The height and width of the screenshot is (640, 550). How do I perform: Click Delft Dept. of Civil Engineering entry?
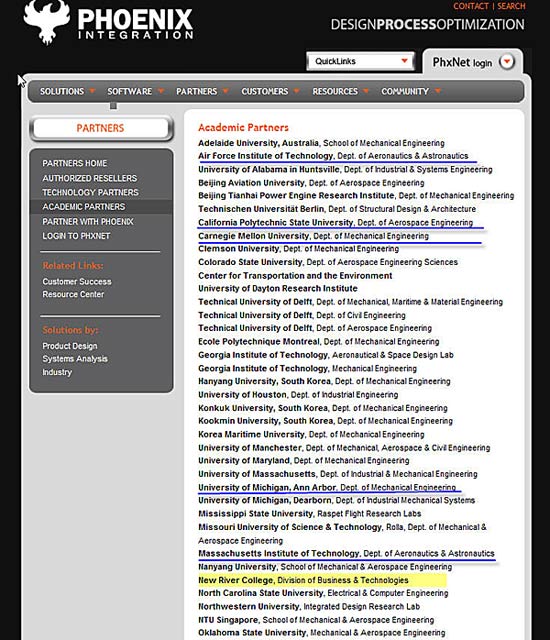(x=302, y=316)
